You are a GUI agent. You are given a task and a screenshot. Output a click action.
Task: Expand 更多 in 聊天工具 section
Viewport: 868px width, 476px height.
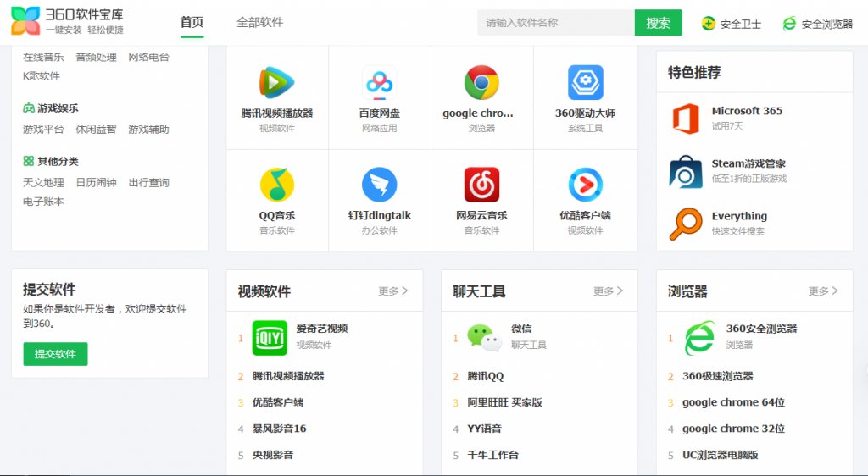click(x=608, y=291)
